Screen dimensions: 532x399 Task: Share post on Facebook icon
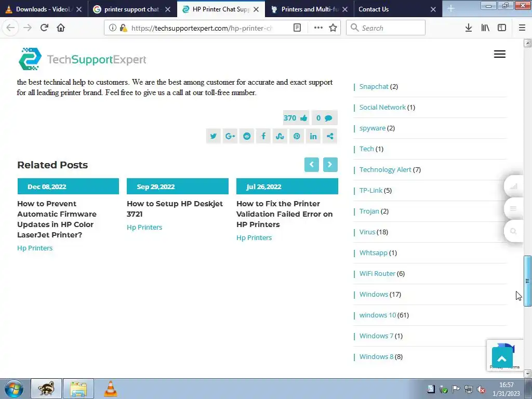[x=263, y=136]
